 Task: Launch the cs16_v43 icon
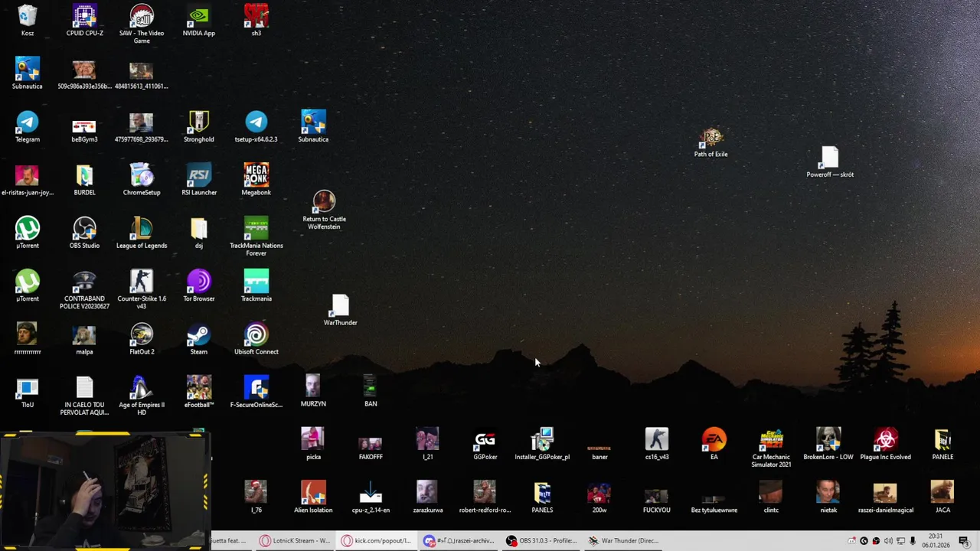tap(657, 444)
